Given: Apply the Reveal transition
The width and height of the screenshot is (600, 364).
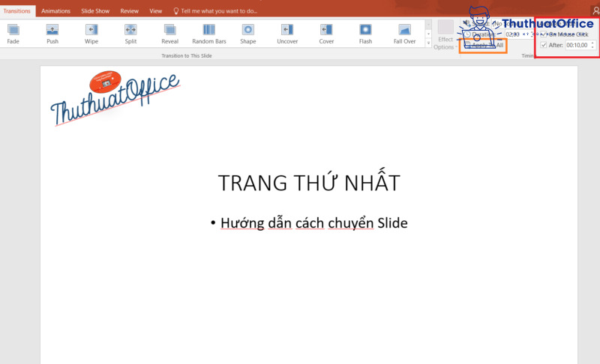Looking at the screenshot, I should (x=170, y=34).
